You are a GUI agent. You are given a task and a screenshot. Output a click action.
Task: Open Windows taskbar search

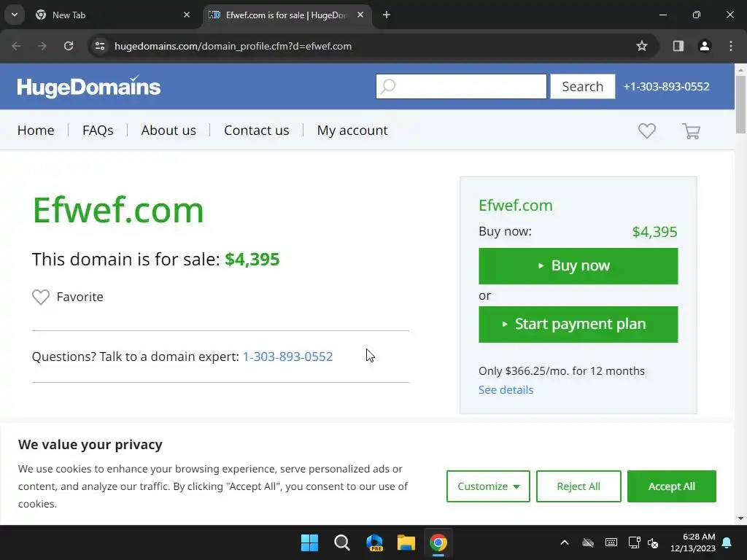(341, 542)
